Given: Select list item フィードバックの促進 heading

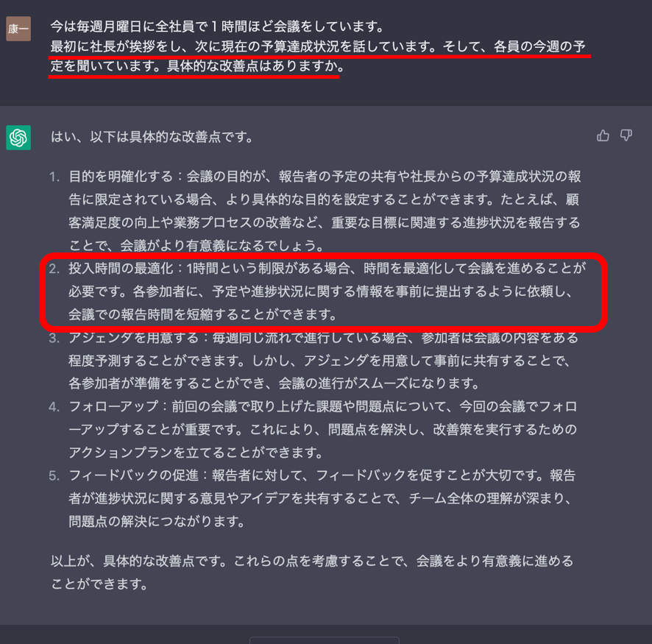Looking at the screenshot, I should tap(133, 475).
